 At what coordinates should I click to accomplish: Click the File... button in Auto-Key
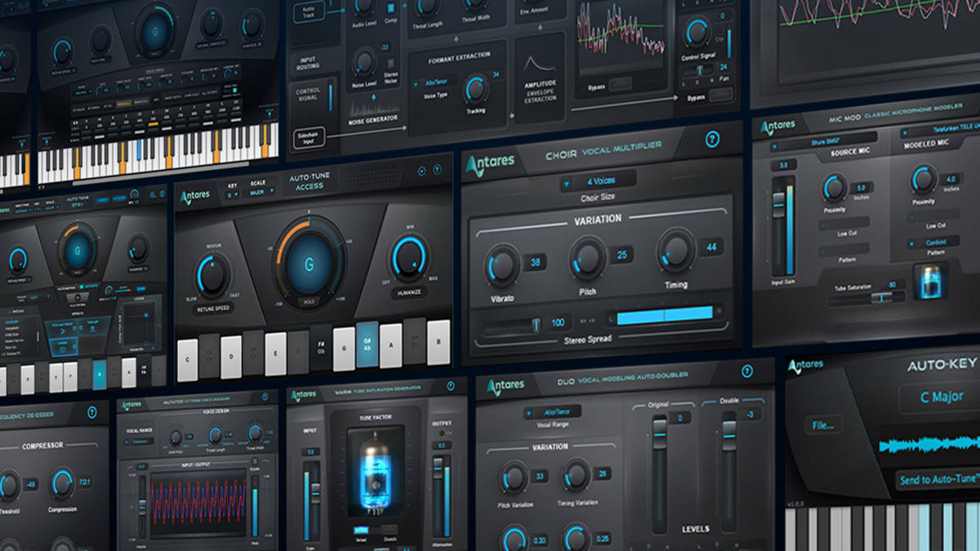(823, 424)
